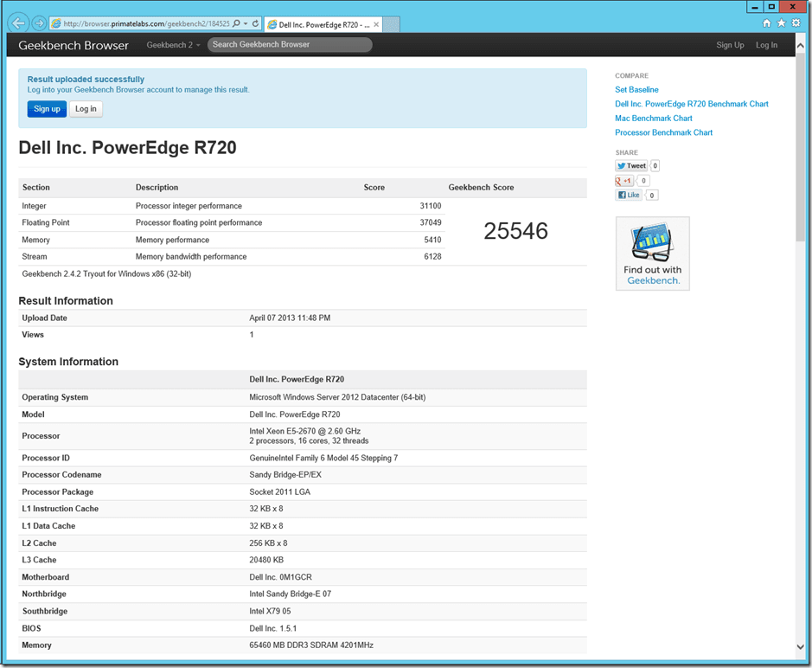812x668 pixels.
Task: Click the L2 Cache value 256 KB x 8
Action: coord(268,543)
